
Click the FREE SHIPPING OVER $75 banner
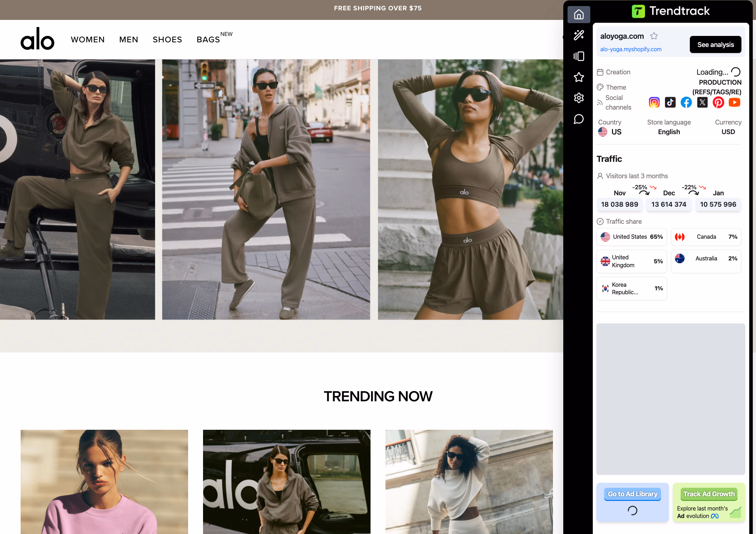click(x=378, y=8)
